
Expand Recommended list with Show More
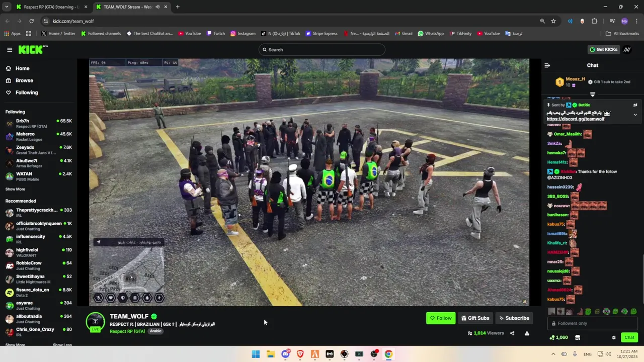pyautogui.click(x=15, y=345)
